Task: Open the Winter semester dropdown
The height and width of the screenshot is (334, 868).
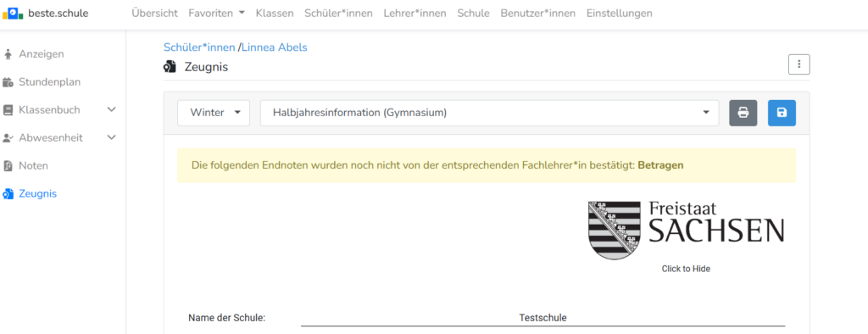Action: coord(214,113)
